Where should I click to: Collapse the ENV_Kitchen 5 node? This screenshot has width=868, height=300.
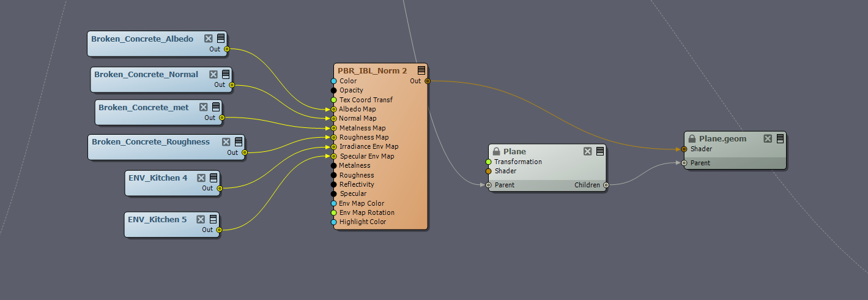pos(213,219)
